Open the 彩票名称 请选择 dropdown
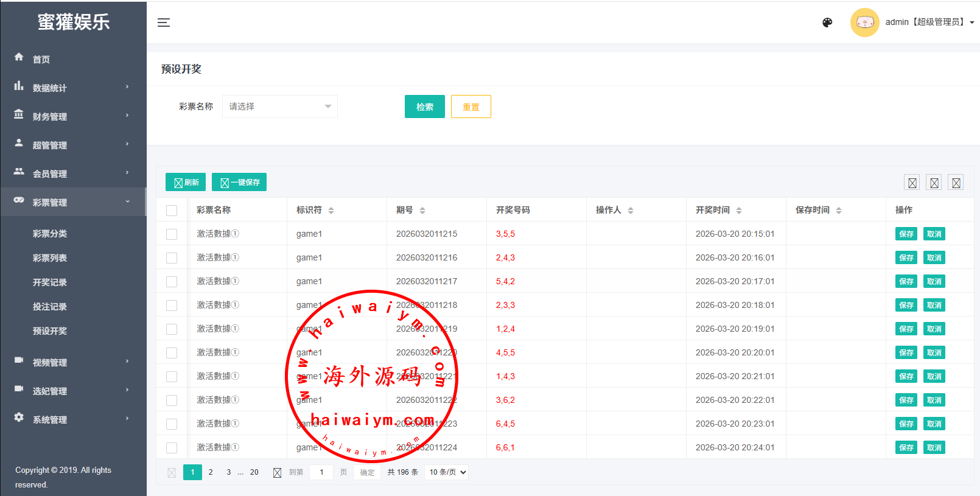Viewport: 980px width, 496px height. point(279,107)
